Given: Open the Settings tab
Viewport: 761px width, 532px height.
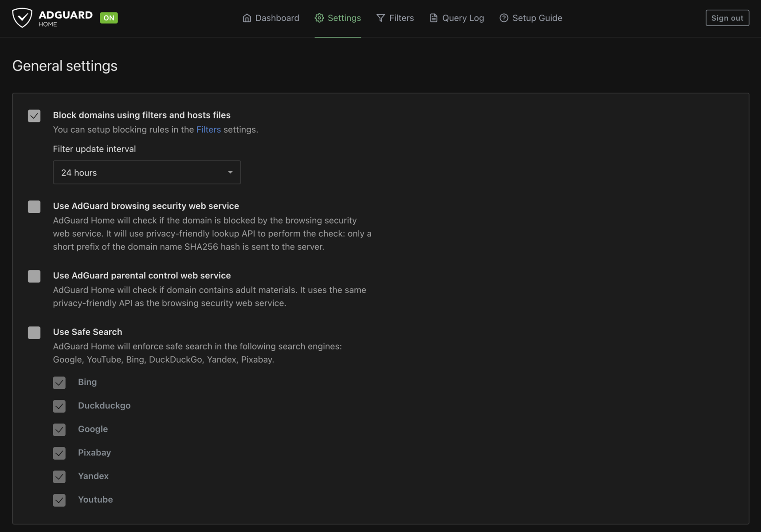Looking at the screenshot, I should click(x=338, y=18).
